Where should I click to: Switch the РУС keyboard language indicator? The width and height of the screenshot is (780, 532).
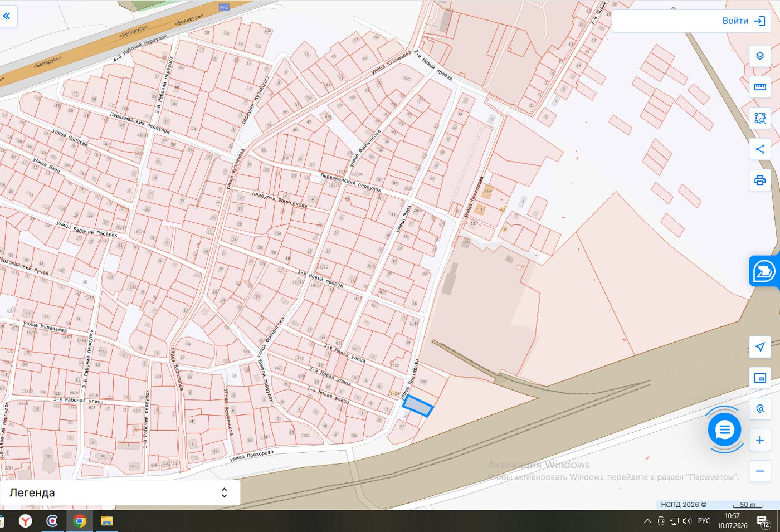coord(704,521)
